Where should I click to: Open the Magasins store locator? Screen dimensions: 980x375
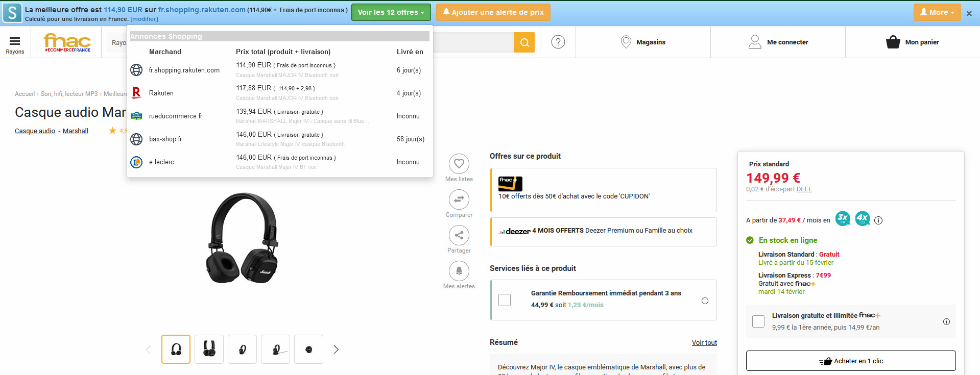click(x=643, y=42)
